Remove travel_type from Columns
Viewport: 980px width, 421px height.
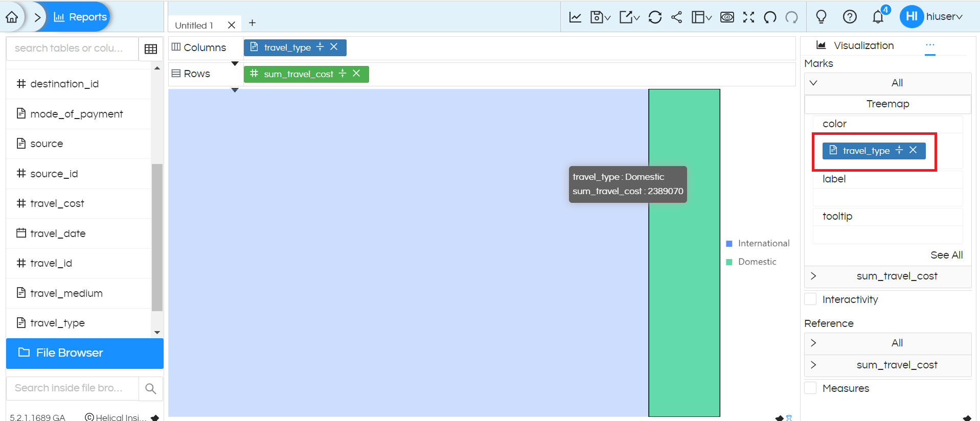point(334,46)
